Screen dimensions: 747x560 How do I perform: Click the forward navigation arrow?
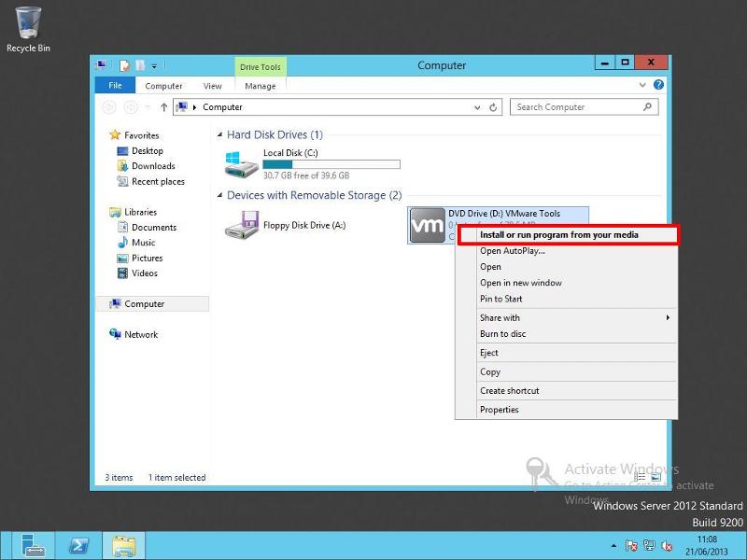pyautogui.click(x=130, y=107)
